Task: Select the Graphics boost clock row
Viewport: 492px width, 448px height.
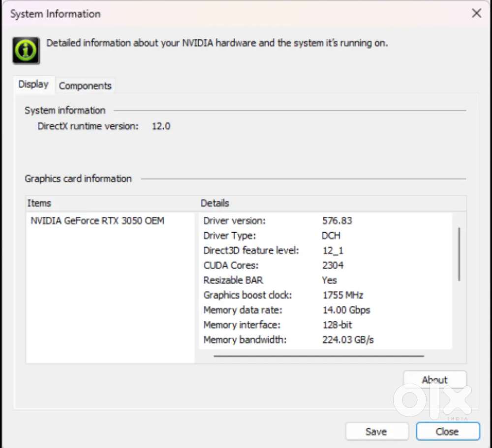Action: (247, 295)
